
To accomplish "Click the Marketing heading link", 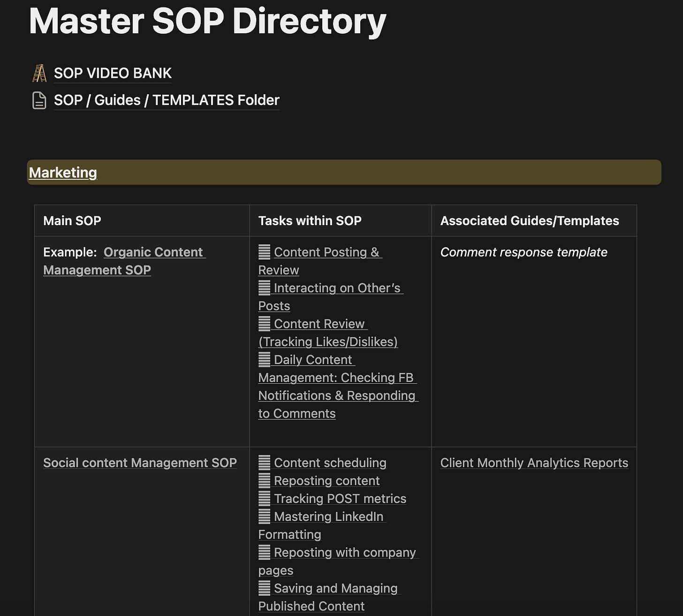I will coord(63,173).
